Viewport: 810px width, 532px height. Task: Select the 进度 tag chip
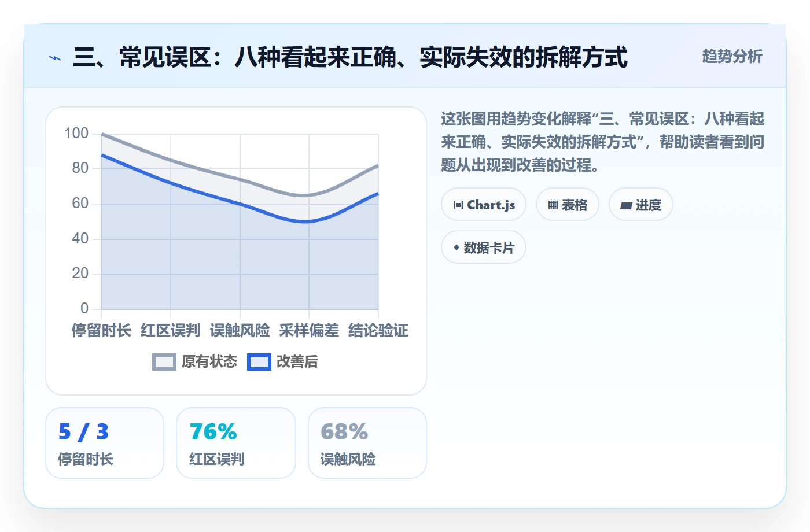click(x=641, y=205)
